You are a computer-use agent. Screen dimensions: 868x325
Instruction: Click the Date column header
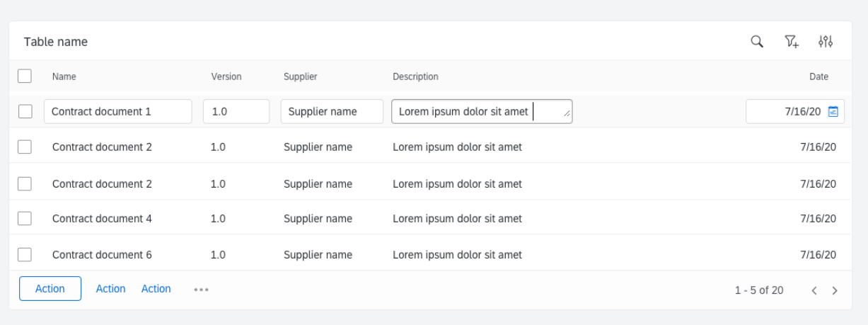pos(818,76)
